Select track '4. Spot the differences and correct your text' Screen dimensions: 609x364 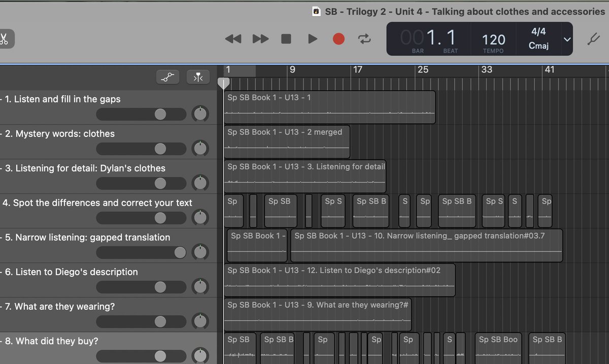point(97,203)
